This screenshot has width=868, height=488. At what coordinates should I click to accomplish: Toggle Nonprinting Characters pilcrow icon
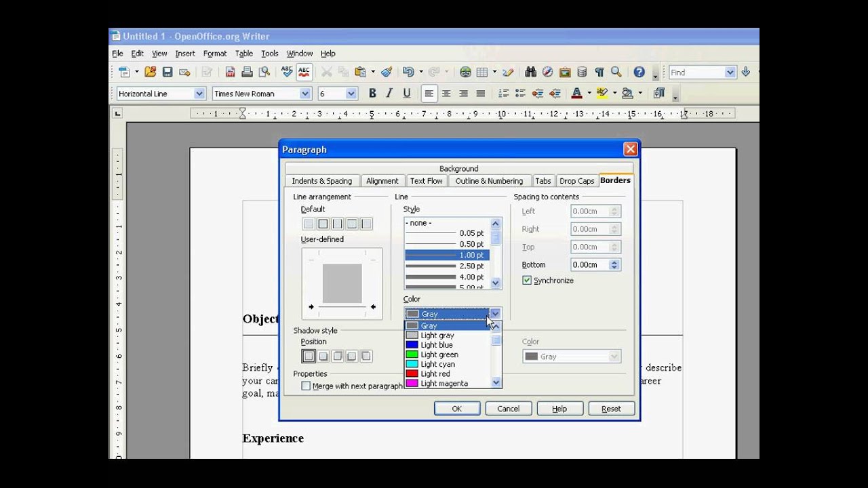coord(599,72)
